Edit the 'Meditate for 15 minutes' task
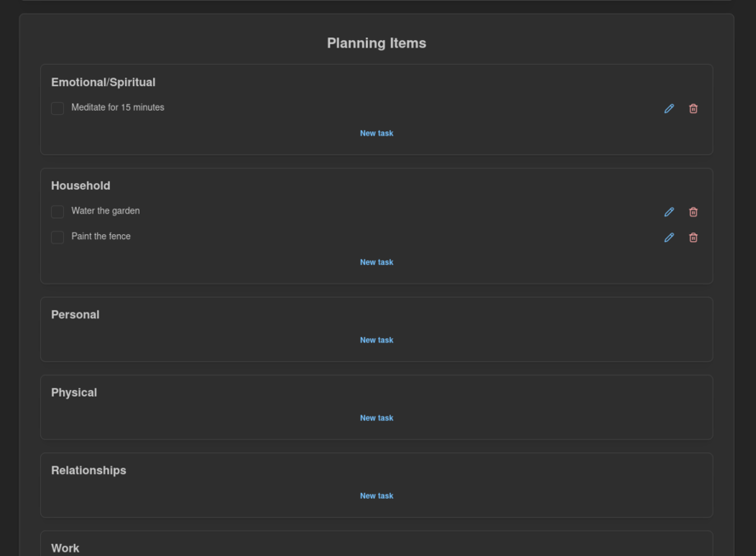The height and width of the screenshot is (556, 756). 669,109
